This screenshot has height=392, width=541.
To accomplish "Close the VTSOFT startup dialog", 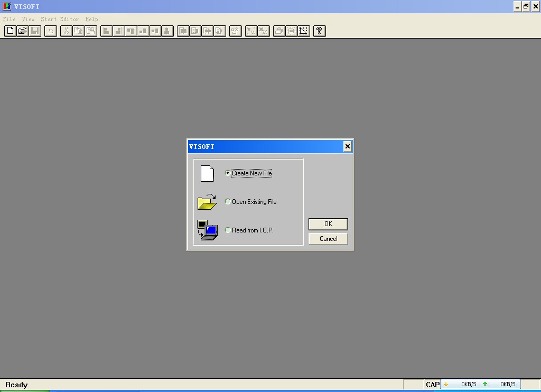I will pos(347,146).
